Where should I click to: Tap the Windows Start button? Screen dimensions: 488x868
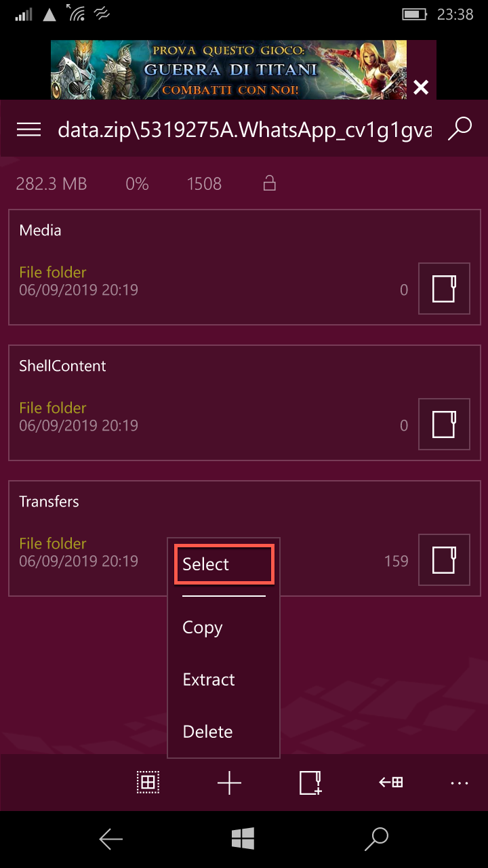[243, 839]
